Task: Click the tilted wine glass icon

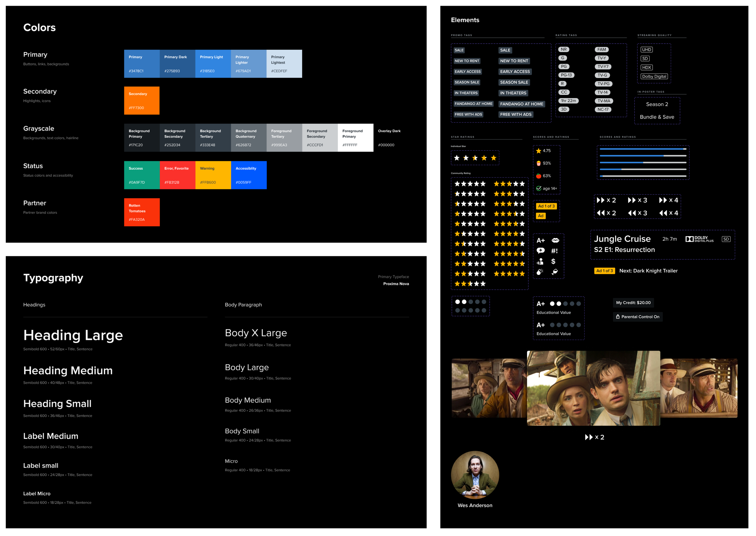Action: tap(555, 272)
